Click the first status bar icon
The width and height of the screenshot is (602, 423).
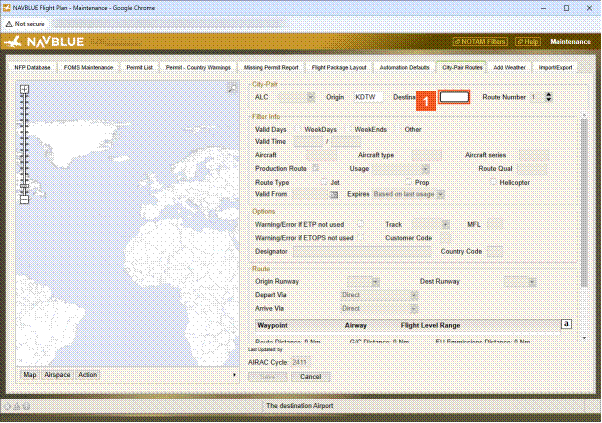[x=7, y=406]
